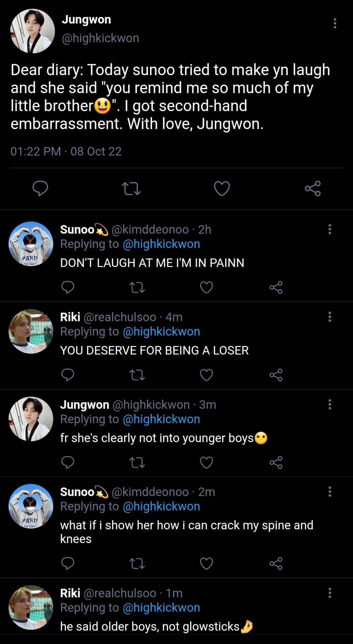The height and width of the screenshot is (644, 353).
Task: Reply to Sunoo's crack my spine tweet
Action: pyautogui.click(x=68, y=563)
